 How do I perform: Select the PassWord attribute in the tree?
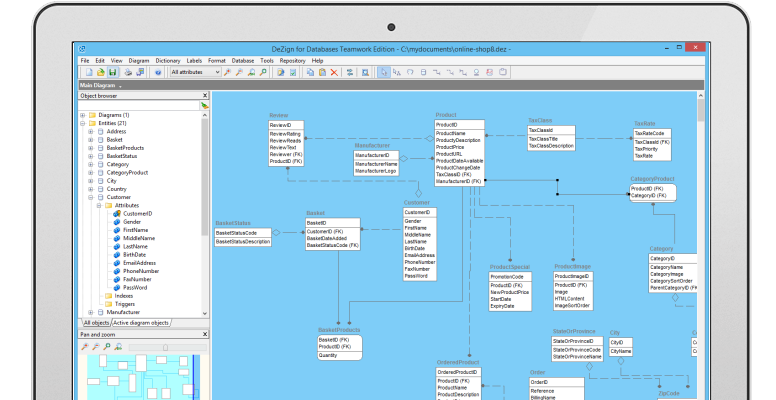click(x=135, y=288)
